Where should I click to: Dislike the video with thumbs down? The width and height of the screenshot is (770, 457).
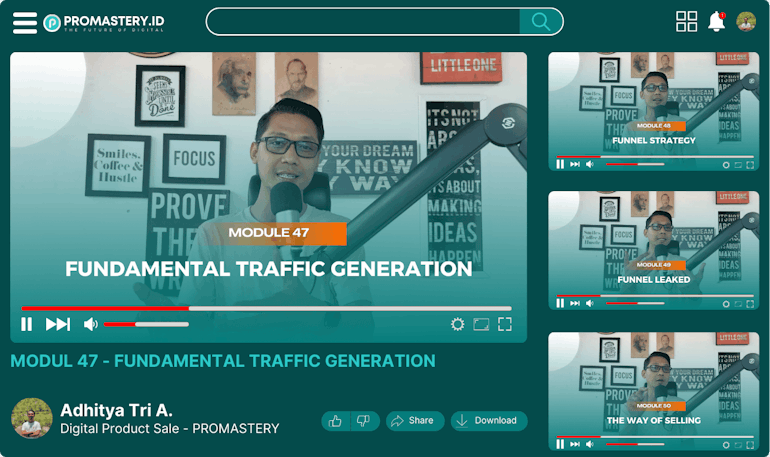(x=364, y=421)
